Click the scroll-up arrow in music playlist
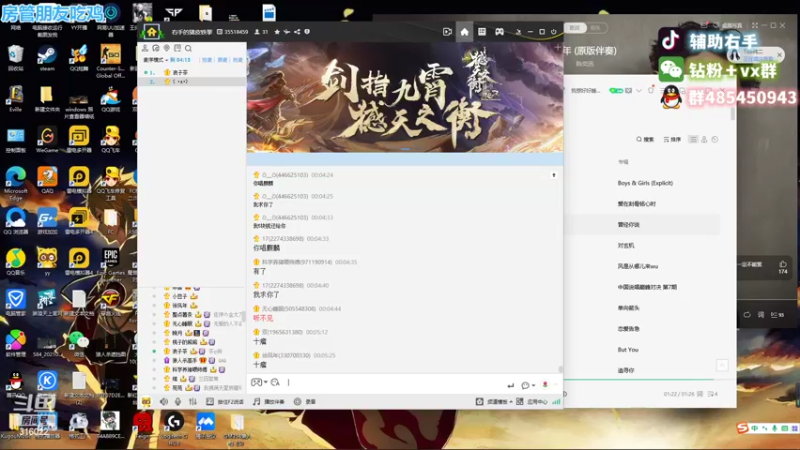This screenshot has width=800, height=450. [722, 365]
